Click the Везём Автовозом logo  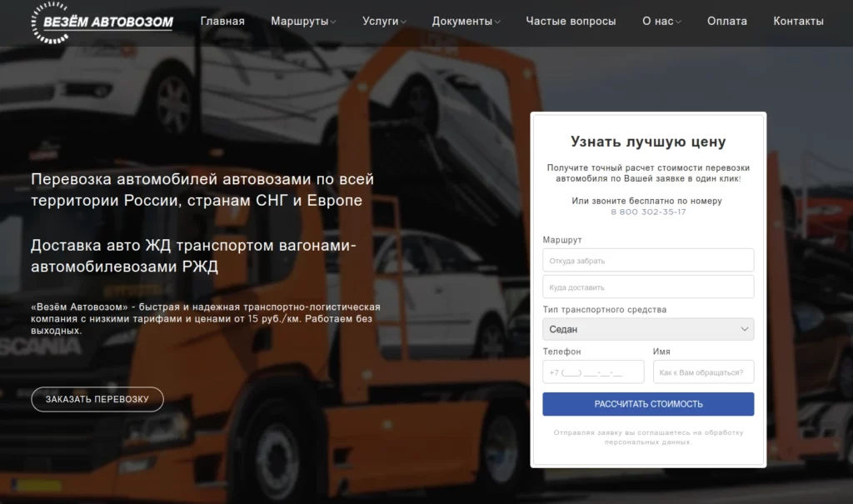point(102,22)
